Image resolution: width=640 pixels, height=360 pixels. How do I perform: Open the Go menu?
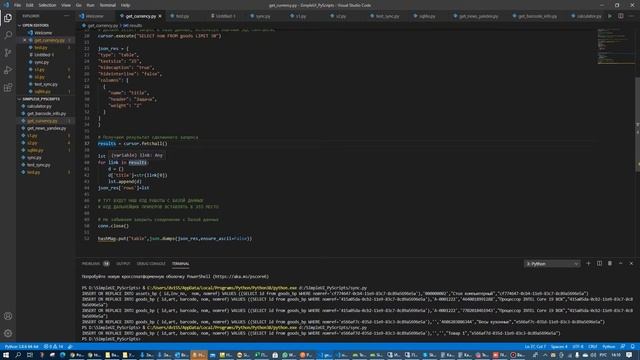[x=79, y=5]
